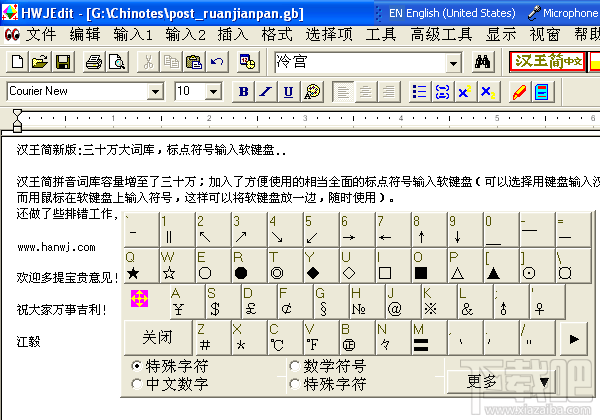Open the font color palette icon
Image resolution: width=600 pixels, height=420 pixels.
[312, 92]
